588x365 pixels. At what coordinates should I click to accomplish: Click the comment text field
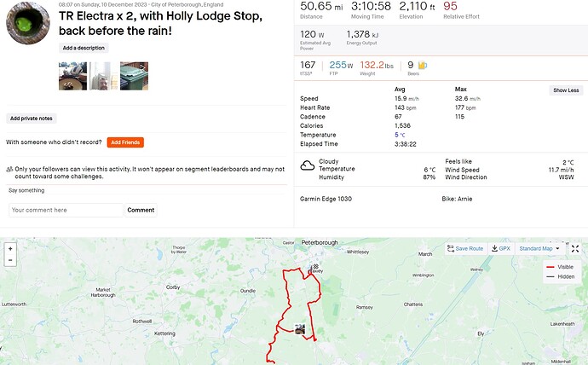(66, 210)
